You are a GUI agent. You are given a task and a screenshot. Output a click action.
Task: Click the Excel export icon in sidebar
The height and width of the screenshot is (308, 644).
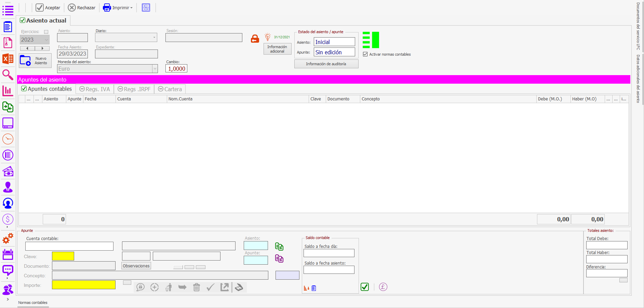(x=8, y=59)
